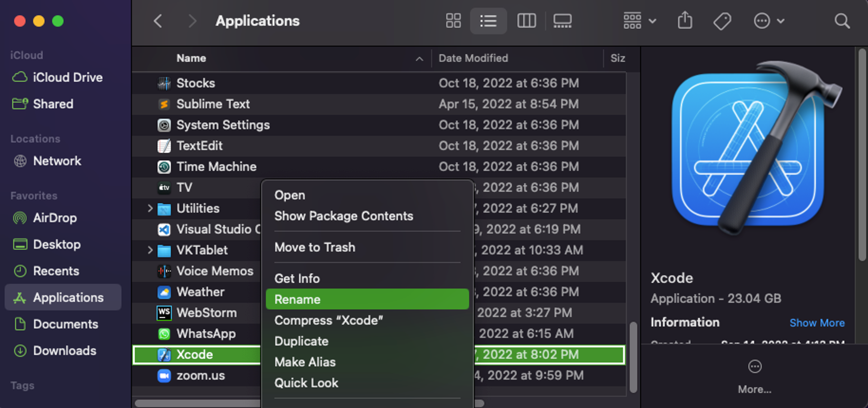The height and width of the screenshot is (408, 868).
Task: Choose Move to Trash
Action: (x=367, y=247)
